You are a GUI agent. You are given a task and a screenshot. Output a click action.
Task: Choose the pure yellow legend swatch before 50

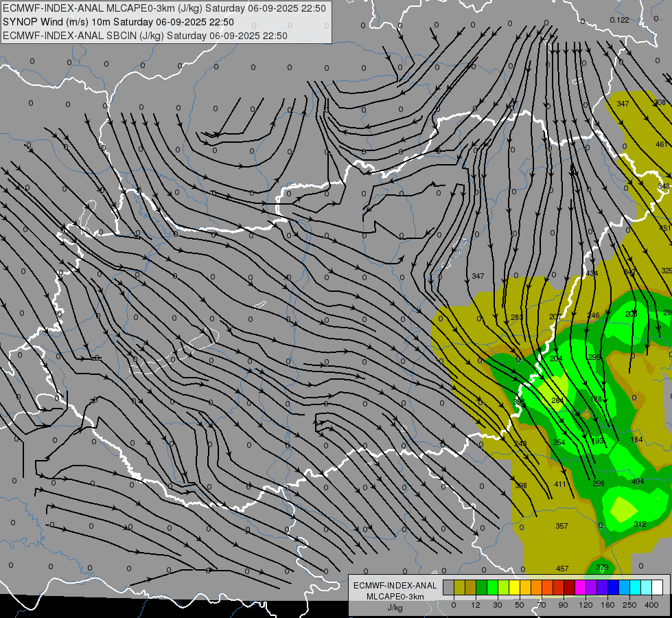pyautogui.click(x=515, y=587)
